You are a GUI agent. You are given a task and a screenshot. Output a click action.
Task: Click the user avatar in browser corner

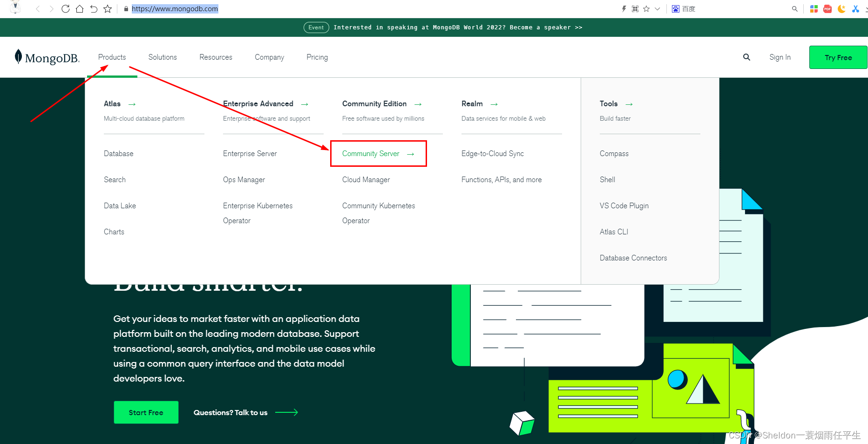[x=15, y=7]
